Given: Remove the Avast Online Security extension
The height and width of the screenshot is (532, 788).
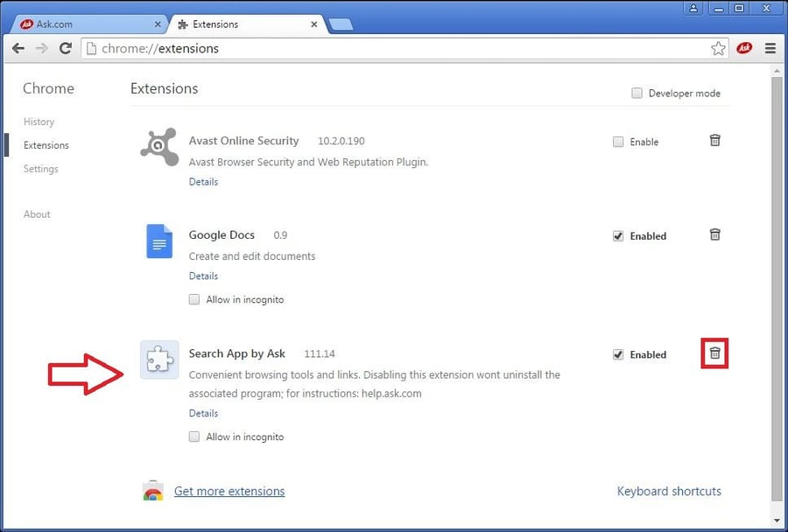Looking at the screenshot, I should [714, 140].
